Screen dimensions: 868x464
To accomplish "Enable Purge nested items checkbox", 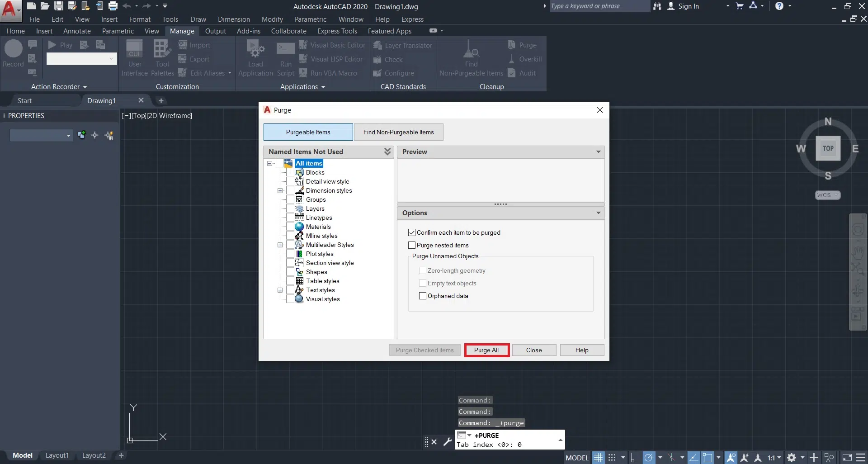I will 412,245.
